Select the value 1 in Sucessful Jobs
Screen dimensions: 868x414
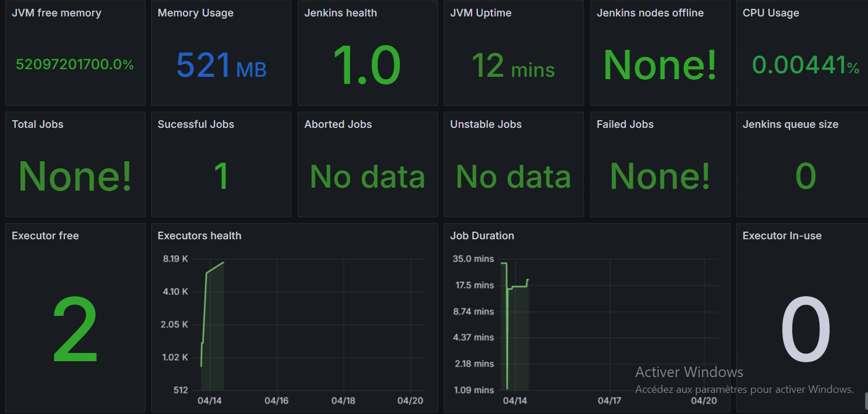tap(221, 176)
